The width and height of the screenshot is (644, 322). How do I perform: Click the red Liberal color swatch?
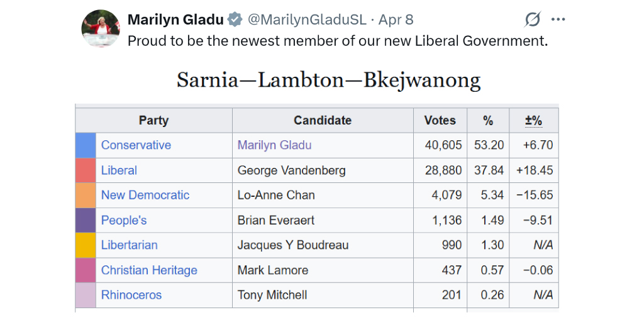click(x=86, y=170)
